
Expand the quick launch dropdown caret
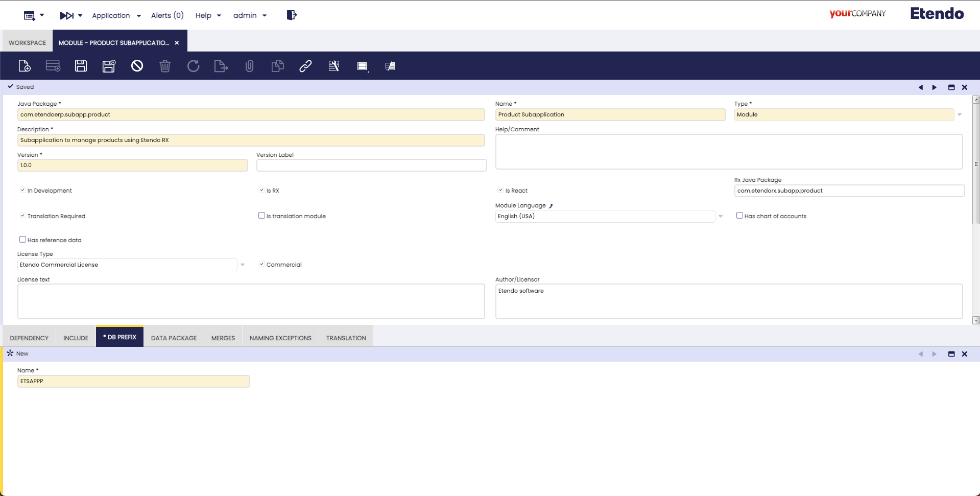[x=80, y=16]
